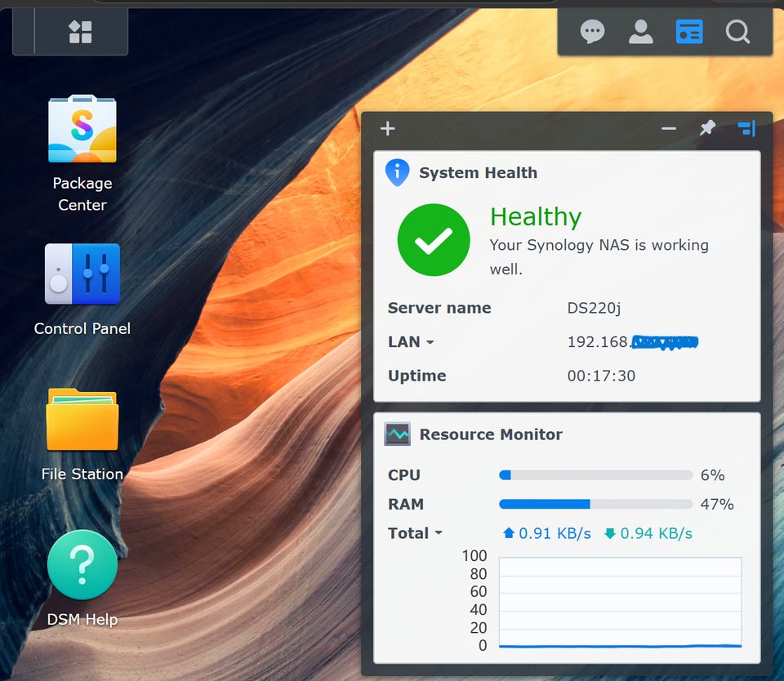Open the Search magnifier icon
The height and width of the screenshot is (681, 784).
point(737,32)
